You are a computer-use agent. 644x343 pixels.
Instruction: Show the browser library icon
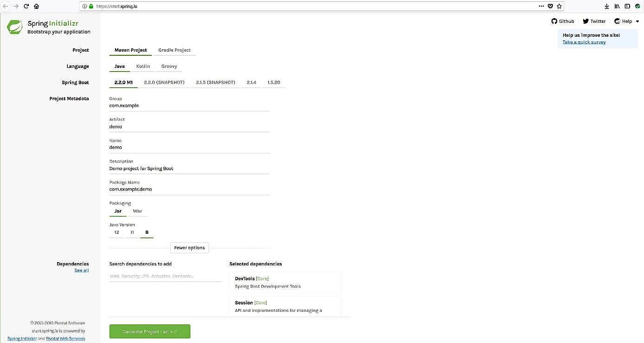[x=617, y=7]
